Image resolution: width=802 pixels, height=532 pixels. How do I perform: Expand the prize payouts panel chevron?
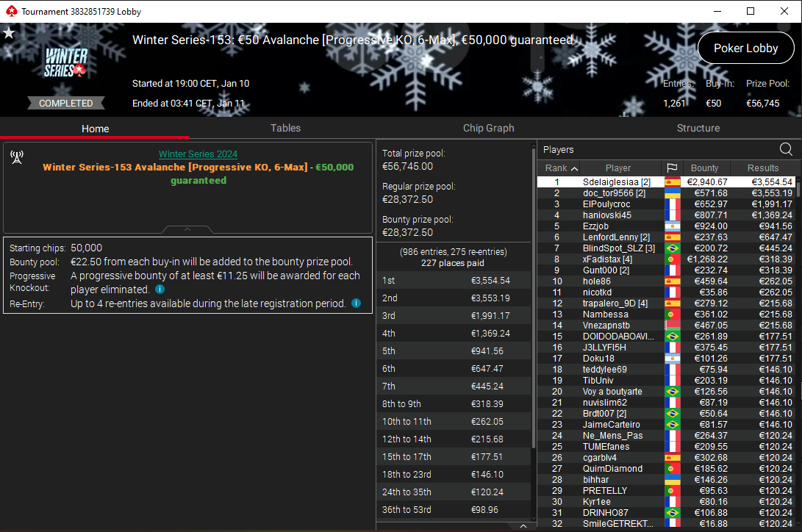coord(523,526)
